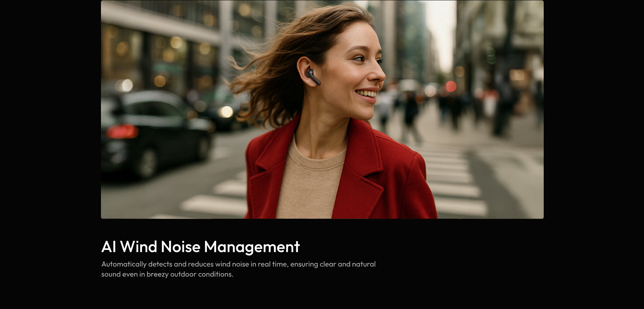
Task: Click the word "Noise" in the heading
Action: pos(180,247)
